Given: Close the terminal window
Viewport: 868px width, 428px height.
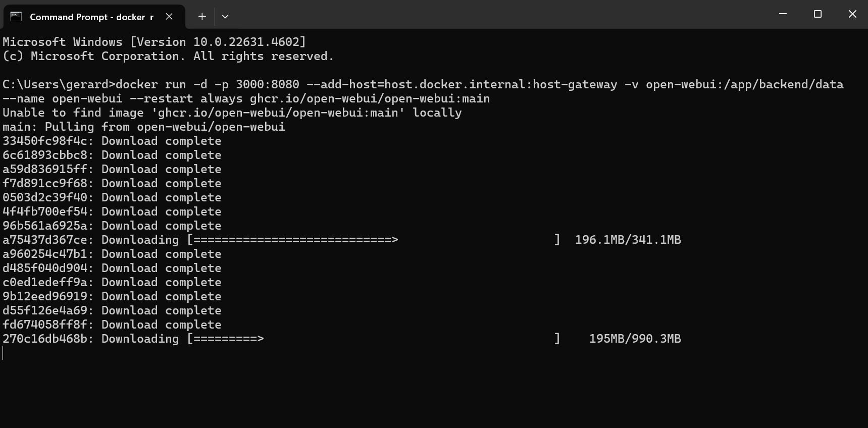Looking at the screenshot, I should 852,14.
